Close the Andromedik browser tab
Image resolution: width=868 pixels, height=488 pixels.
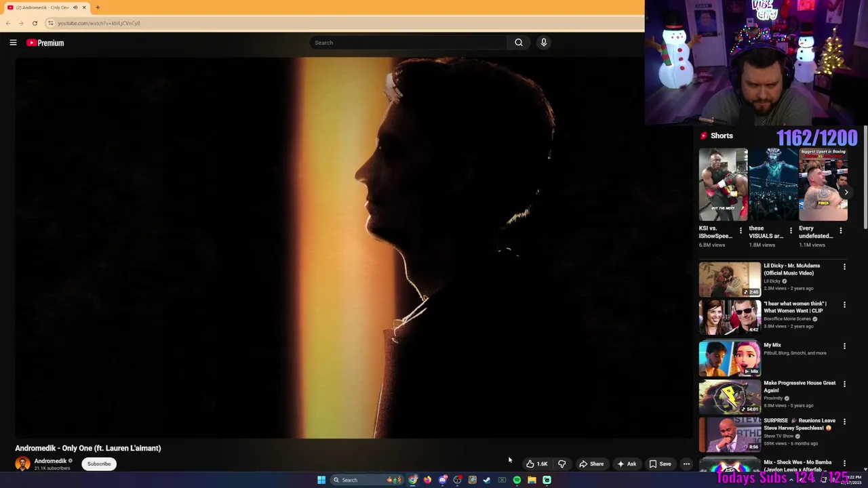click(84, 7)
